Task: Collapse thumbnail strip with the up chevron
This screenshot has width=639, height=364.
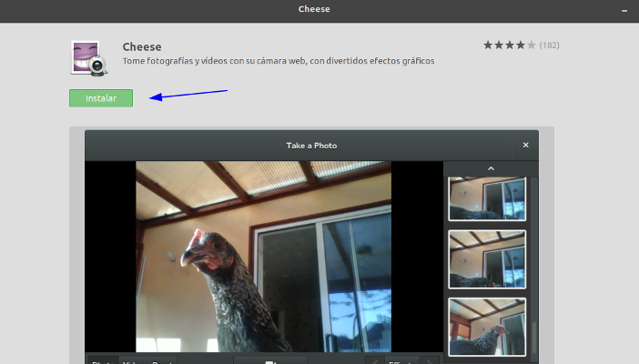Action: [x=491, y=168]
